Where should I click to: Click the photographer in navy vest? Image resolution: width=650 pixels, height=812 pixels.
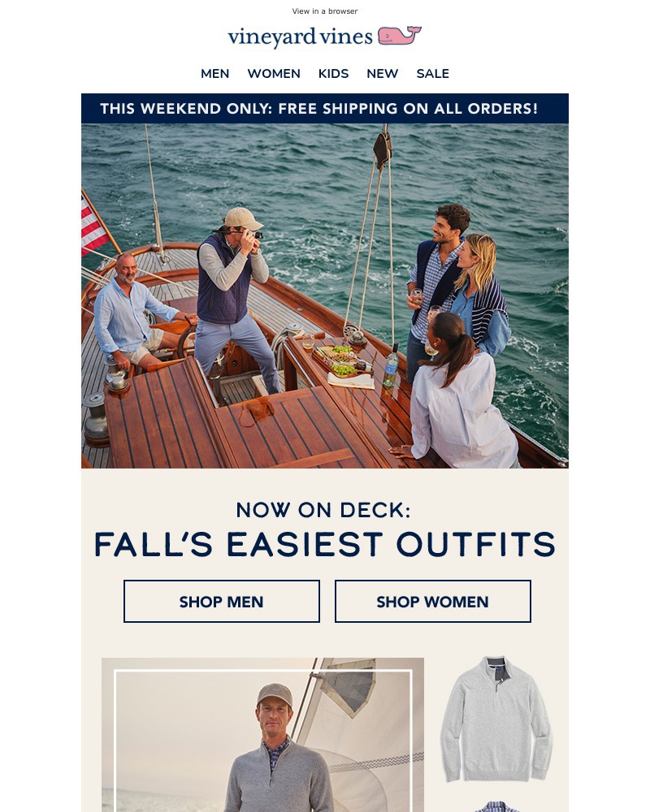click(x=232, y=300)
